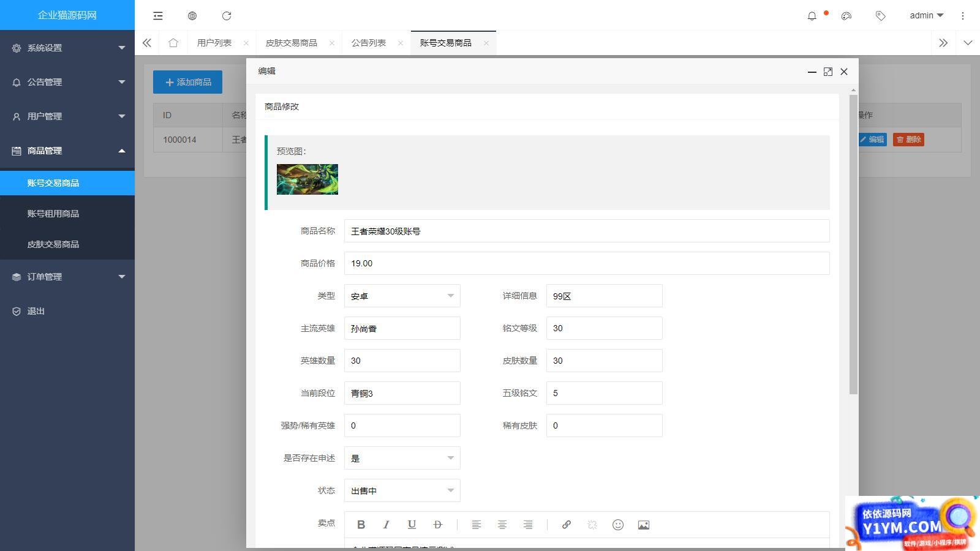Click the blue 编辑 row button

872,140
